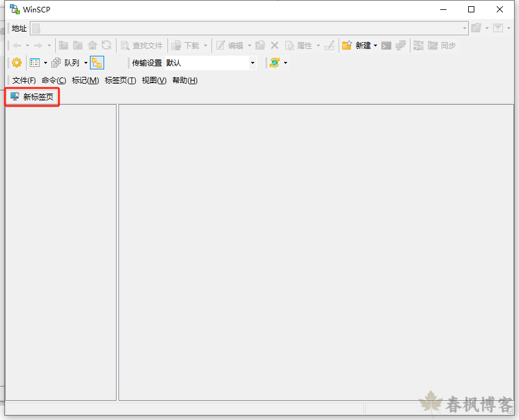Click the 查找文件 find files button
Image resolution: width=519 pixels, height=420 pixels.
pyautogui.click(x=141, y=45)
